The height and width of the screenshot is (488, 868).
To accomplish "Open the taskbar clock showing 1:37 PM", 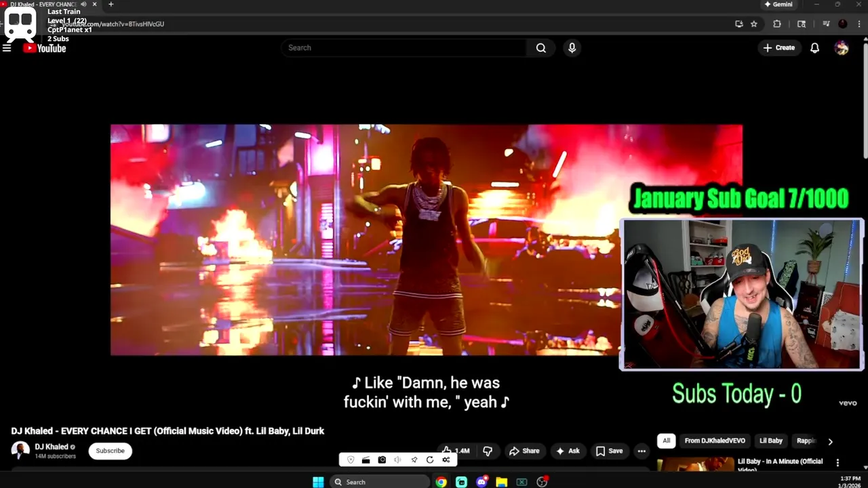I will [x=850, y=482].
